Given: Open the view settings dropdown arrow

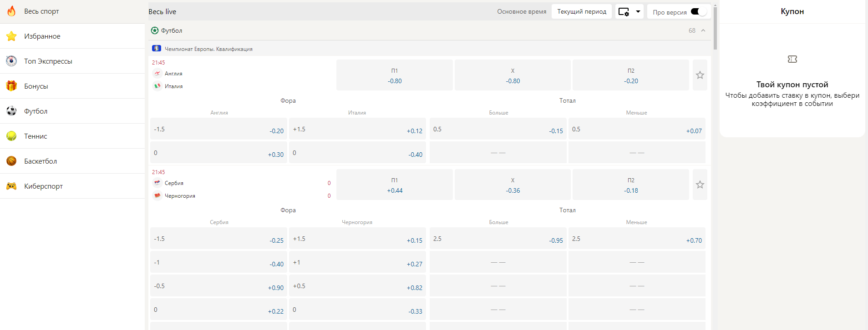Looking at the screenshot, I should click(638, 12).
